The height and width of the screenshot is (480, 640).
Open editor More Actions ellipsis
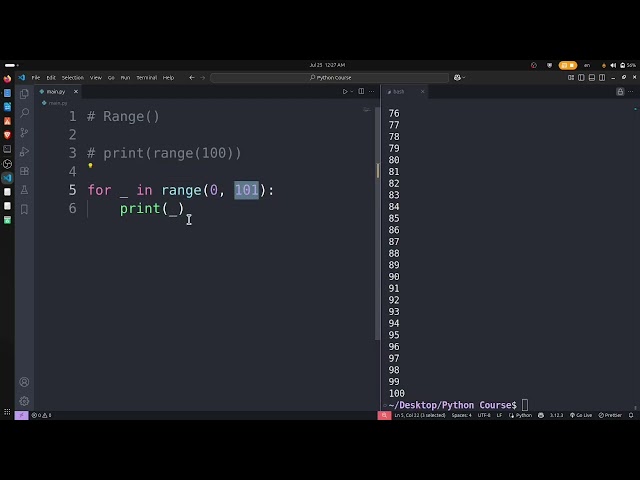click(x=371, y=91)
